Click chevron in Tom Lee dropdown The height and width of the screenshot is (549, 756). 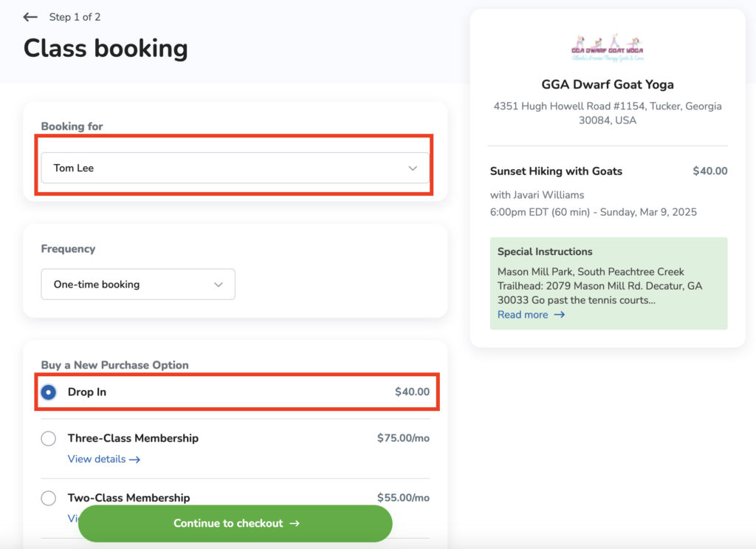413,168
